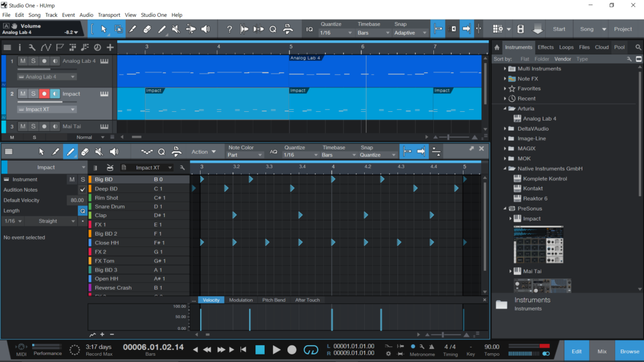The width and height of the screenshot is (644, 362).
Task: Disable record arm on Impact track
Action: click(44, 94)
